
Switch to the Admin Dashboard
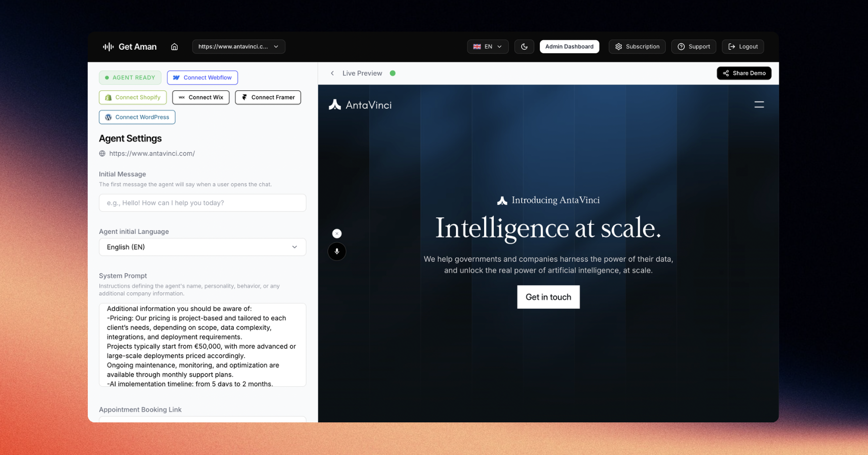[569, 46]
